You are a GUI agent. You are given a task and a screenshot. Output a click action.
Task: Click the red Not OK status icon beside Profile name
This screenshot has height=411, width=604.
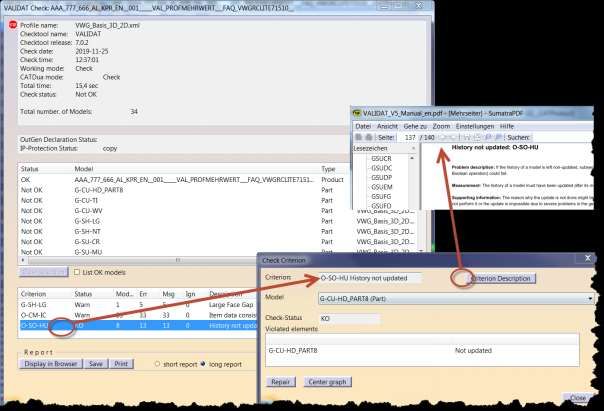tap(13, 25)
